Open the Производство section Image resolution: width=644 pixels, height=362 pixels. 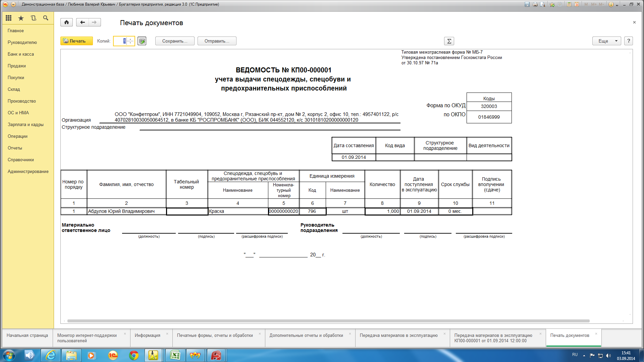[x=22, y=101]
